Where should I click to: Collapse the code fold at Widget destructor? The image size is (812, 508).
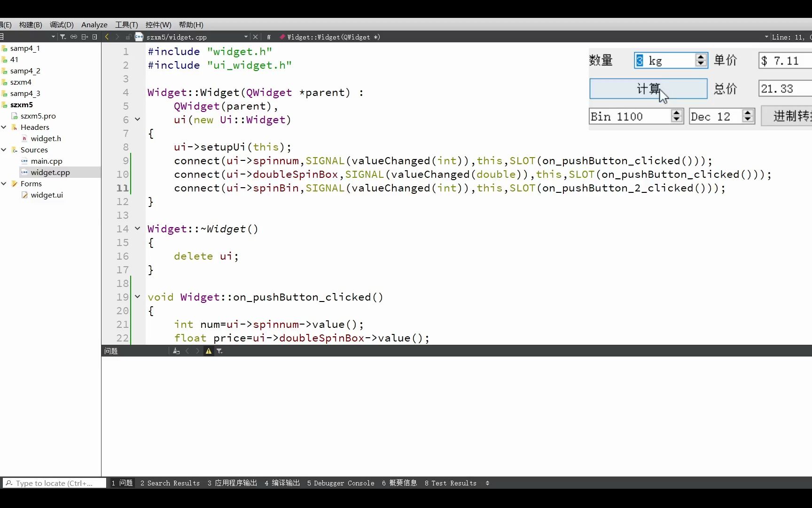click(137, 229)
